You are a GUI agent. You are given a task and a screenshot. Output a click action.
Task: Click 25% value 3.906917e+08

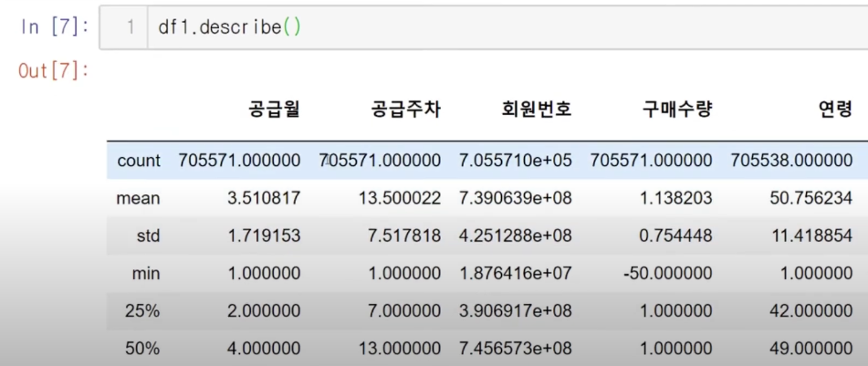516,311
